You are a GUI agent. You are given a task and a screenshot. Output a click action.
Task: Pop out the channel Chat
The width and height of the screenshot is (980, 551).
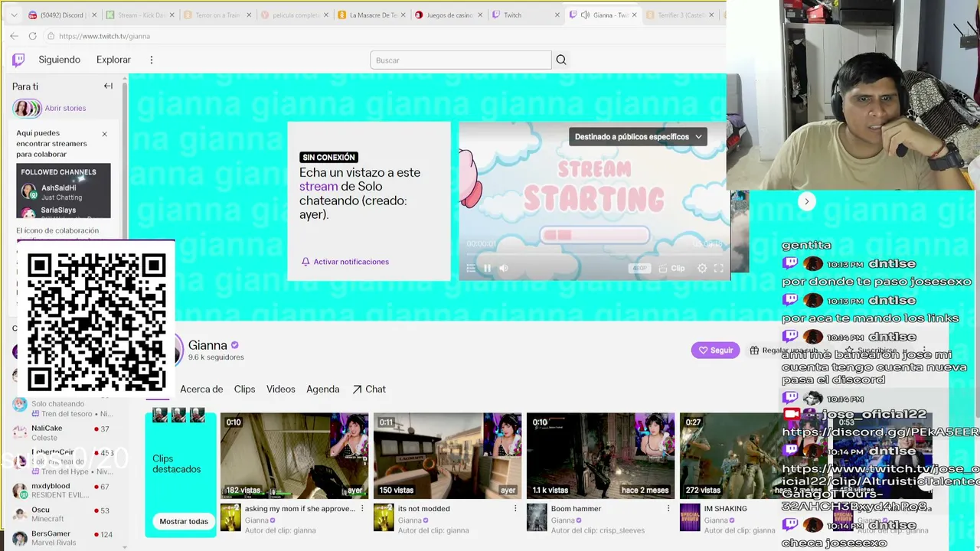[369, 389]
